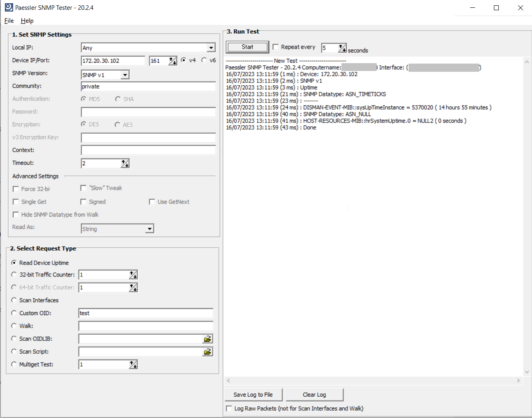Click the Repeat every seconds field
Image resolution: width=532 pixels, height=418 pixels.
[x=330, y=48]
